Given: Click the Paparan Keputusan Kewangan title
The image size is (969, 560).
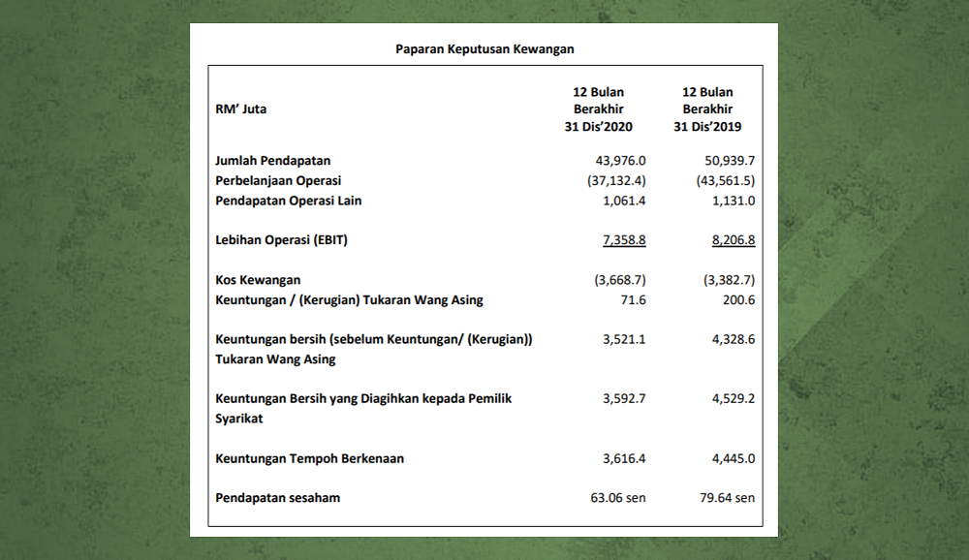Looking at the screenshot, I should coord(484,48).
